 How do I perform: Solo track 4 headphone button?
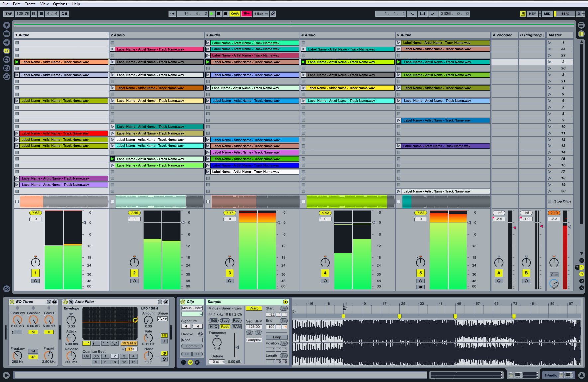[325, 281]
